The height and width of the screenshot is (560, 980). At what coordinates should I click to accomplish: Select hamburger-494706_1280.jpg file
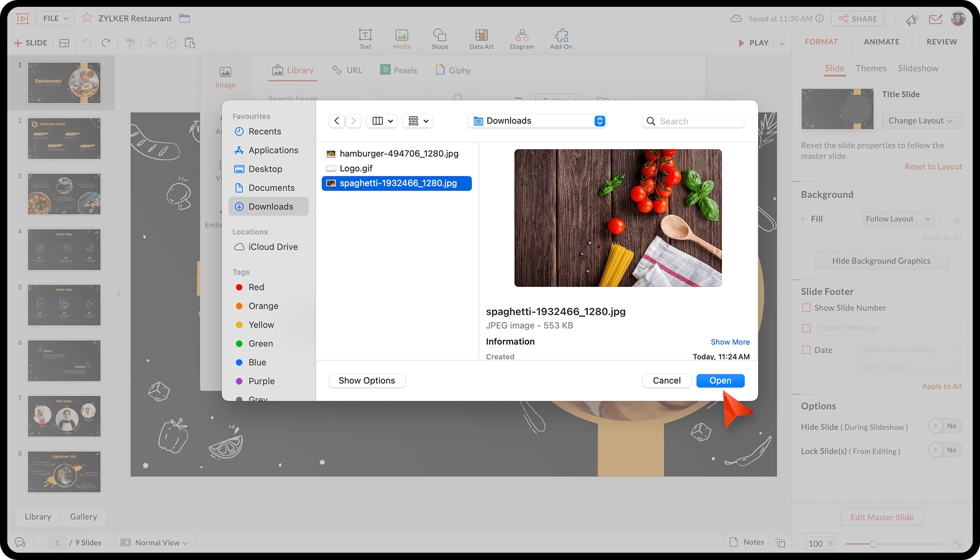399,154
